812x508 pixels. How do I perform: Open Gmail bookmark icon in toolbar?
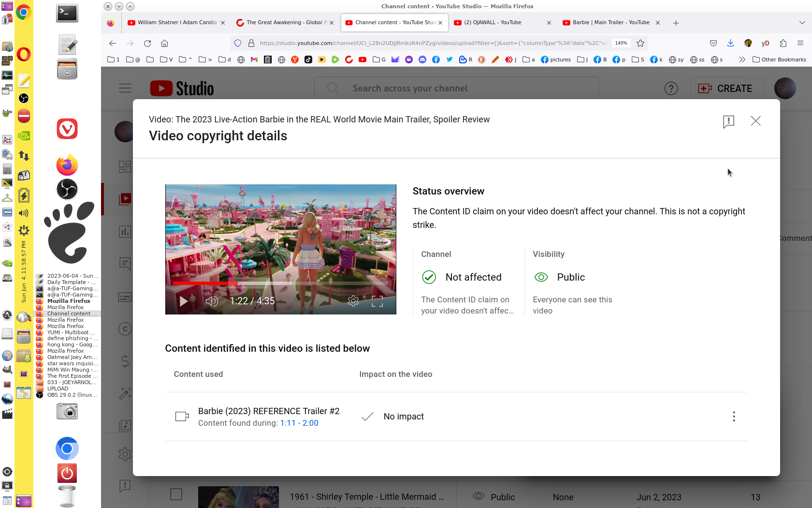(x=254, y=60)
